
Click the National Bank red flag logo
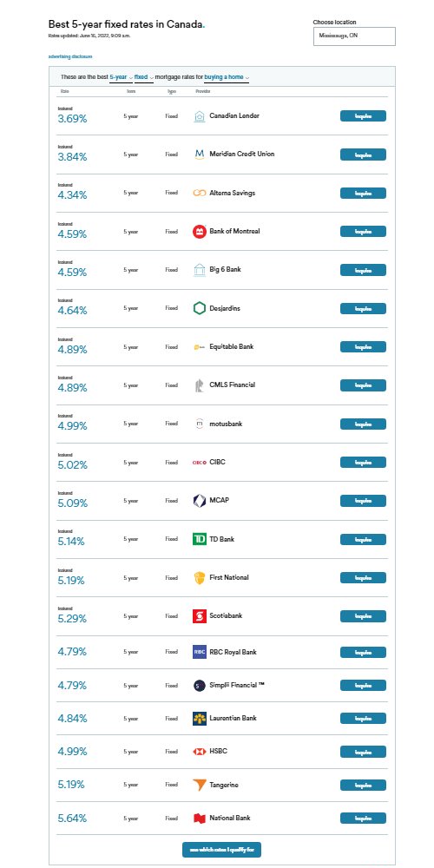200,819
